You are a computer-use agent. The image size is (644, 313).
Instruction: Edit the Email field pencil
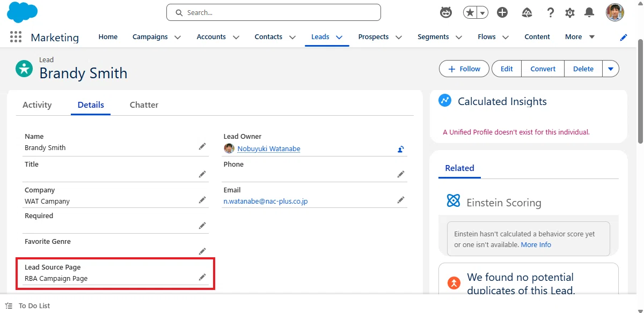[x=401, y=199]
